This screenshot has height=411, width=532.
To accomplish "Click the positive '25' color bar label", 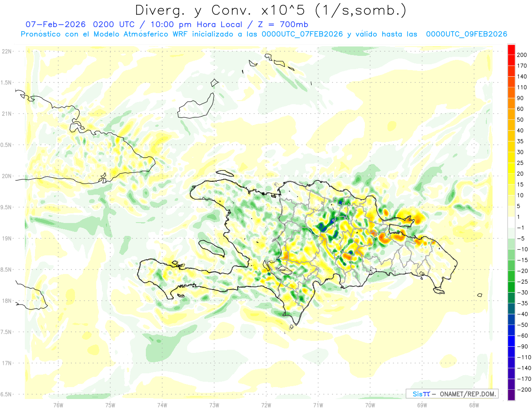I will (521, 163).
